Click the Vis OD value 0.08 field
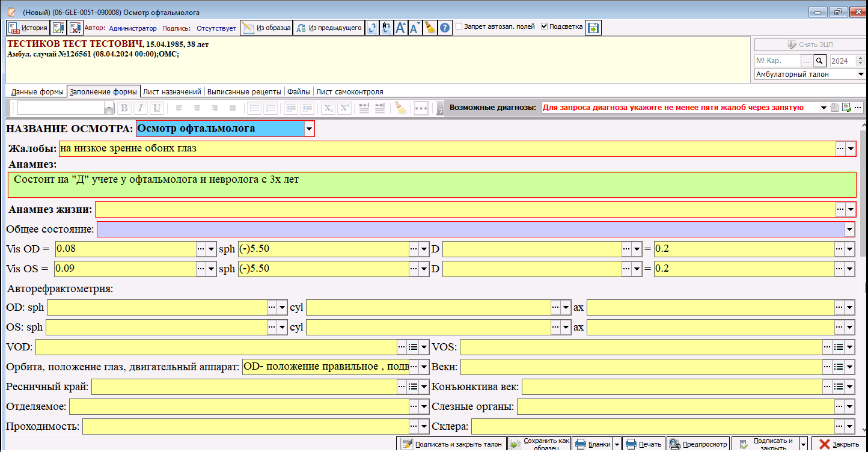Image resolution: width=868 pixels, height=452 pixels. pos(125,249)
